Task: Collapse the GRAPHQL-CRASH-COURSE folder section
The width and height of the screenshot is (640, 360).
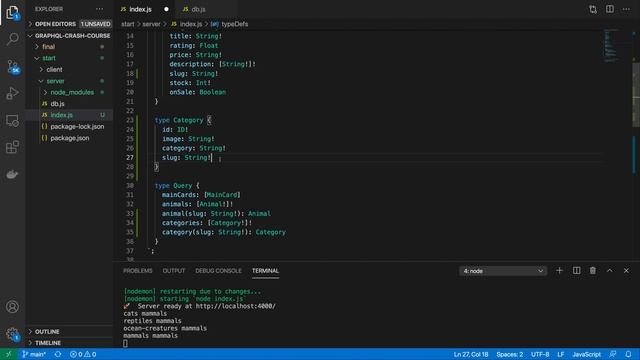Action: (69, 36)
